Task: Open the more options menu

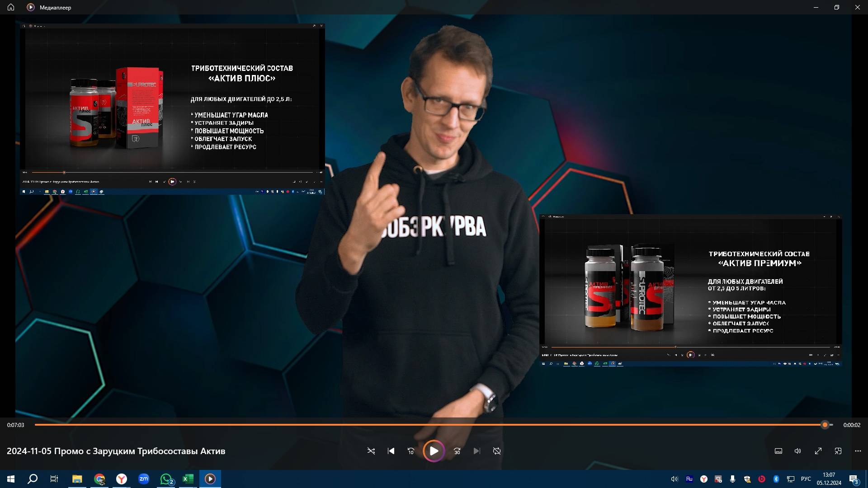Action: (858, 451)
